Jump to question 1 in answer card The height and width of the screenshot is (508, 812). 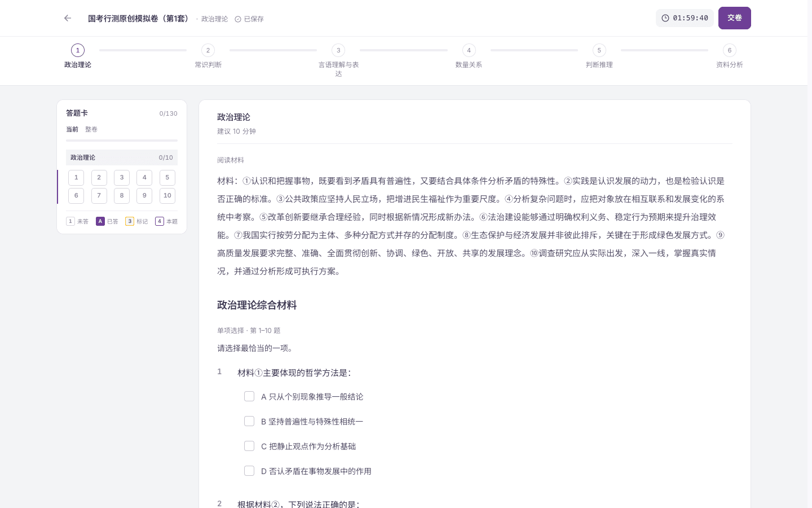click(x=76, y=178)
